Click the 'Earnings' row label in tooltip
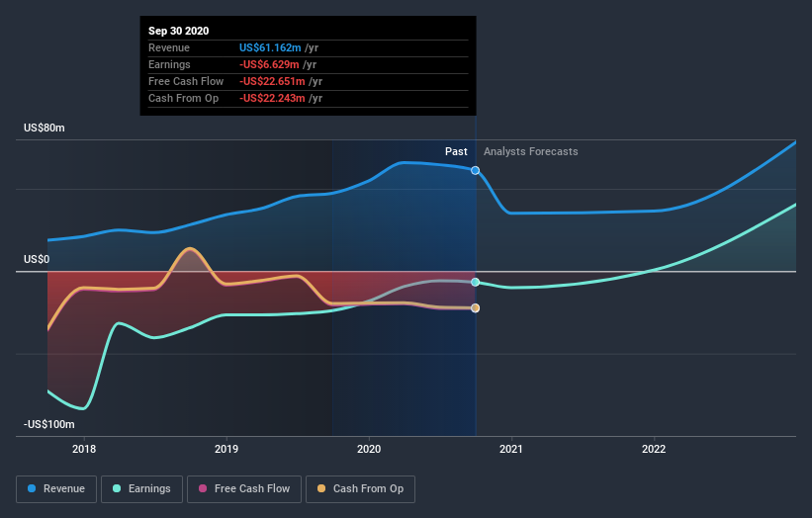Viewport: 812px width, 518px height. point(169,64)
